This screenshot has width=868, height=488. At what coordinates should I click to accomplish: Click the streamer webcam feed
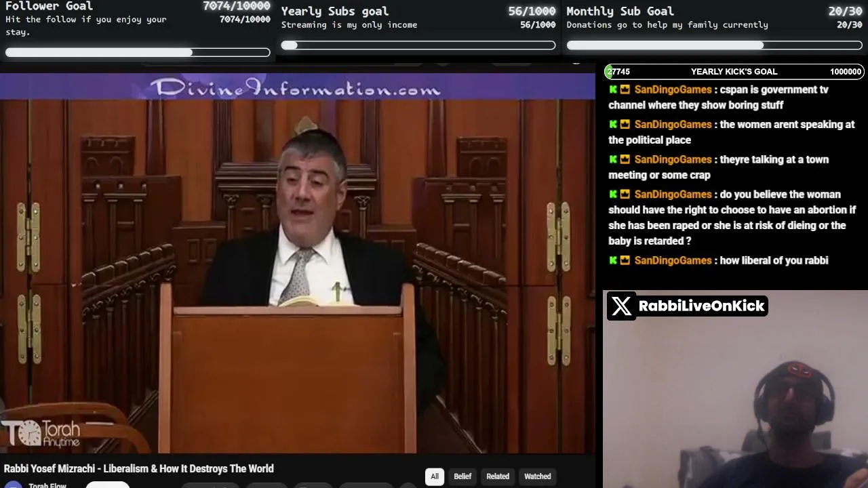(735, 389)
